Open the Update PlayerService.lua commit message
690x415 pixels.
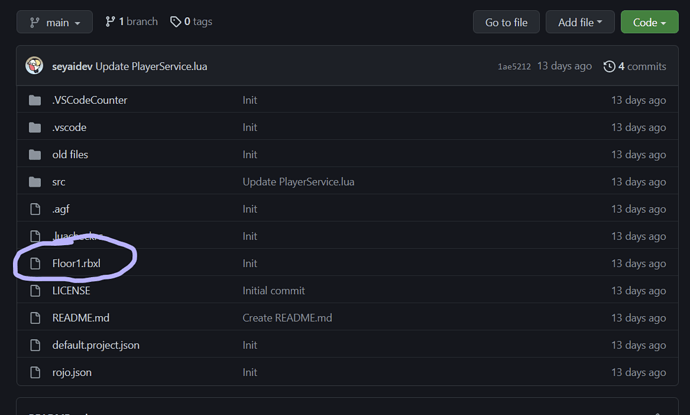coord(151,67)
